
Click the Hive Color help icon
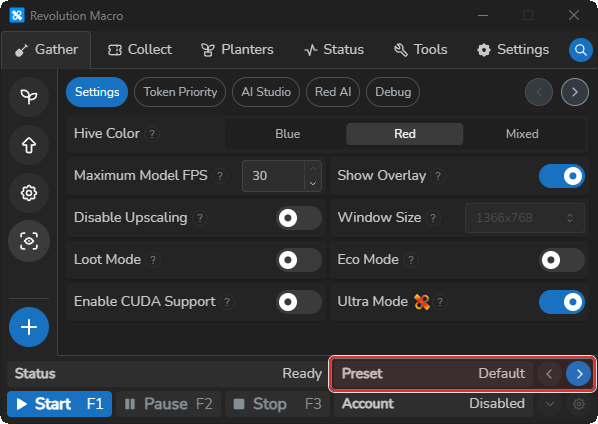(152, 134)
